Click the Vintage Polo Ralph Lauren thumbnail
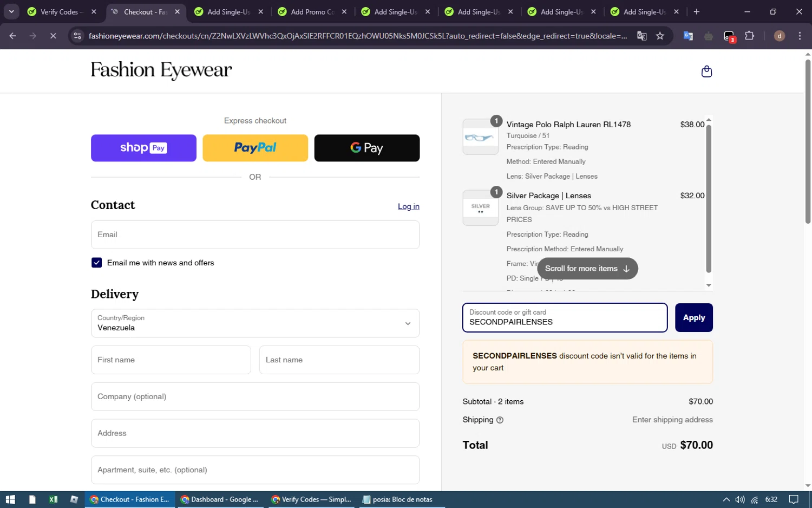Screen dimensions: 812x508 pyautogui.click(x=480, y=137)
